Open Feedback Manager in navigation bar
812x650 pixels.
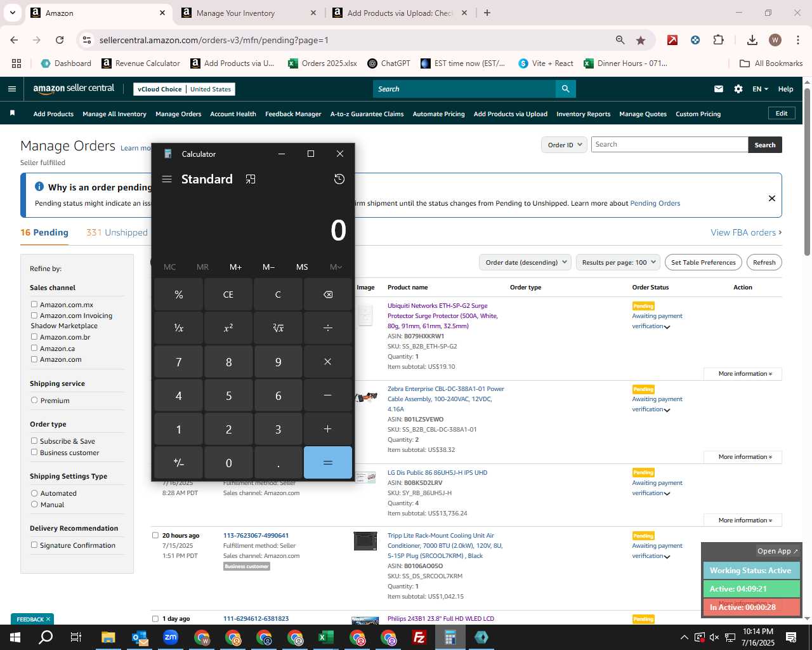coord(293,114)
